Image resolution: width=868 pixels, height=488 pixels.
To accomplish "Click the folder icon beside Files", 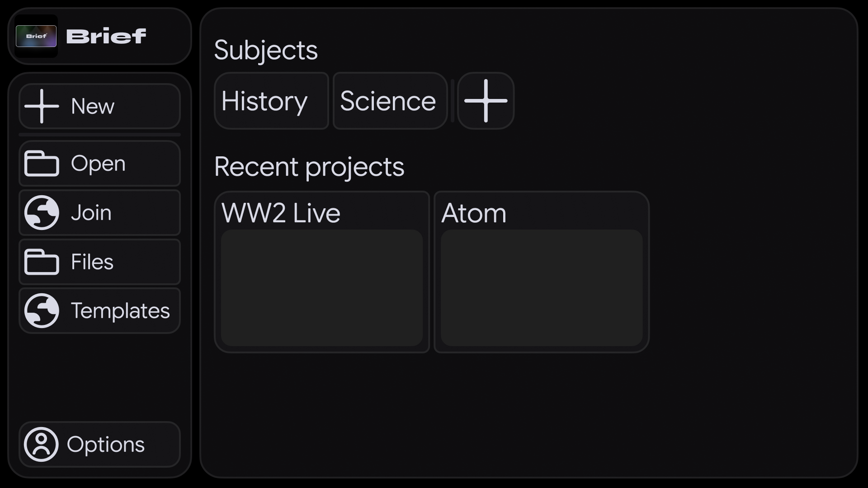I will point(42,262).
